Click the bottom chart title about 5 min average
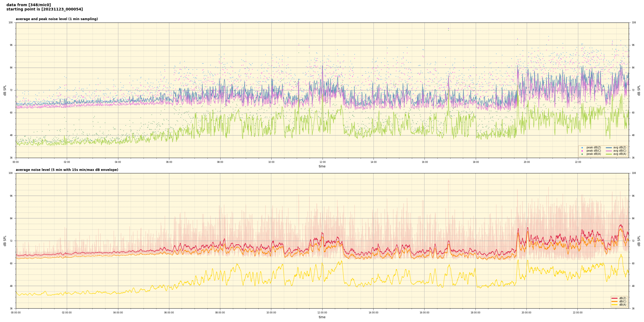The width and height of the screenshot is (644, 322). coord(67,170)
